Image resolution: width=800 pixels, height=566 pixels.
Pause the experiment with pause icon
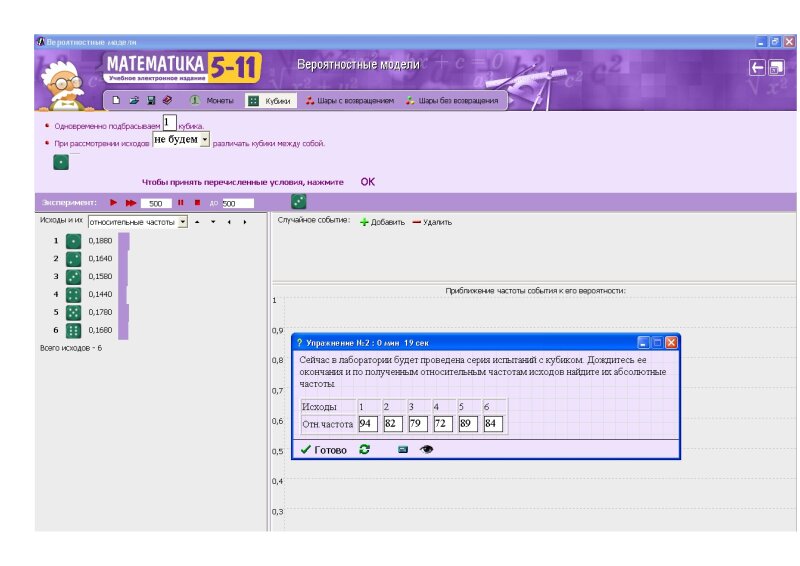point(181,202)
